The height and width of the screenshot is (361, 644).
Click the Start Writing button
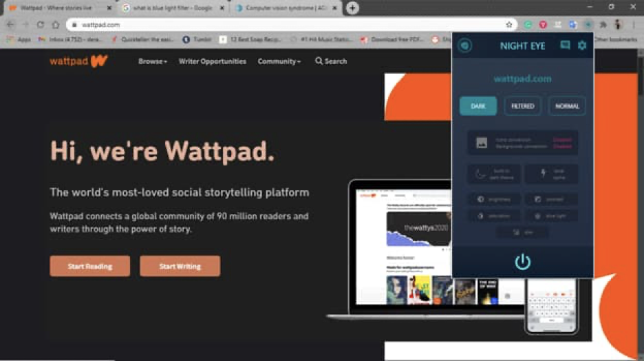180,266
